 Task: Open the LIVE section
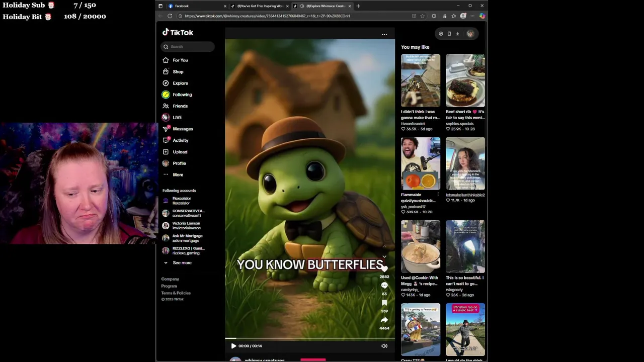(x=172, y=118)
